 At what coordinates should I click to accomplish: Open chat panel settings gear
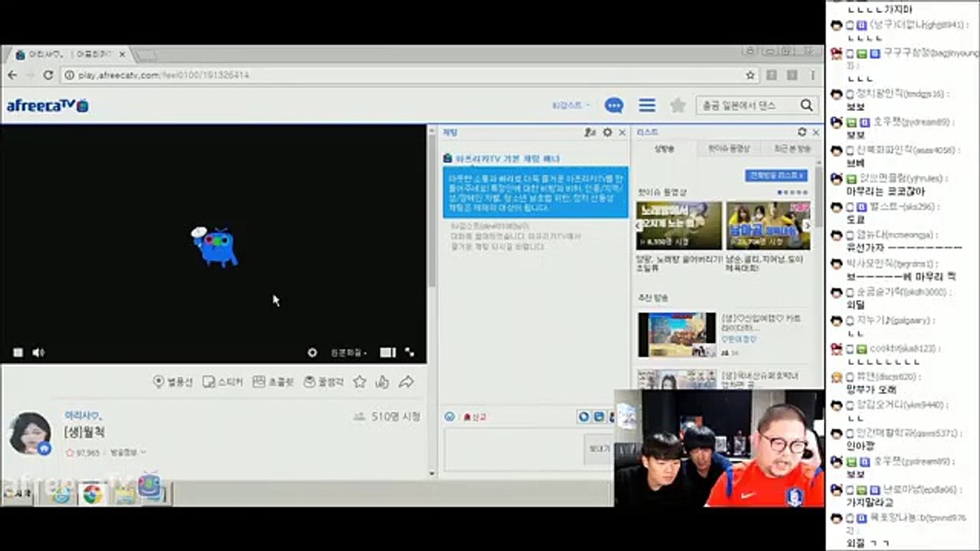point(607,132)
